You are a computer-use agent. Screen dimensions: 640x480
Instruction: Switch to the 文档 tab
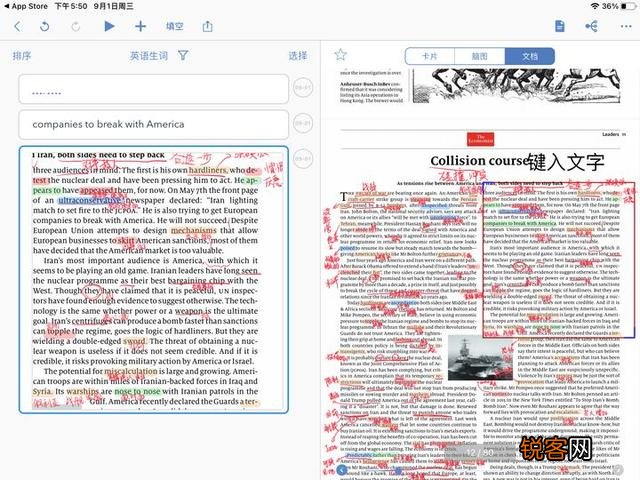click(530, 56)
